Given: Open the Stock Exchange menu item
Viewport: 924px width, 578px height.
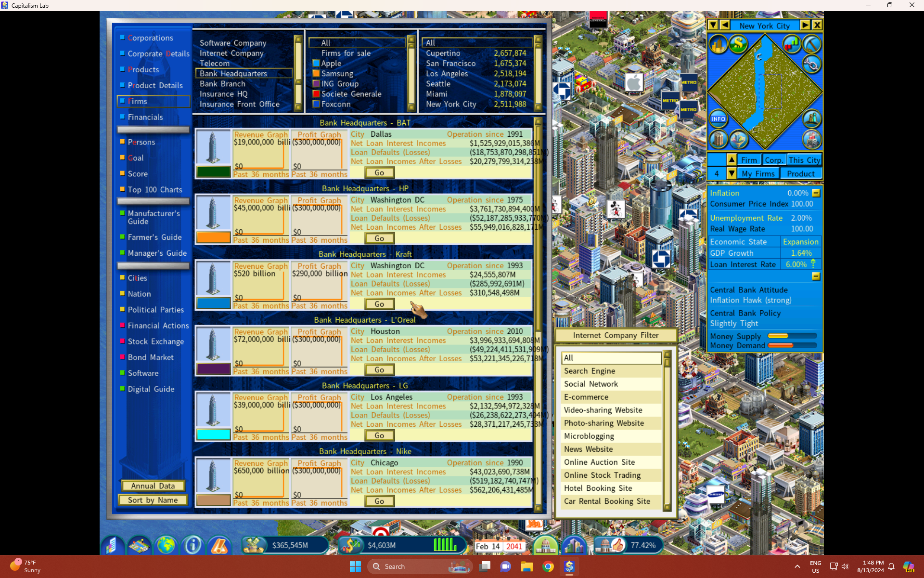Looking at the screenshot, I should [155, 342].
